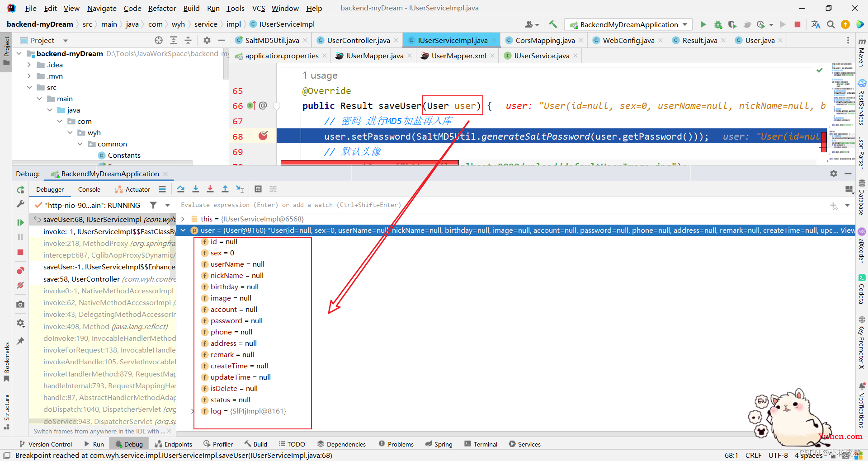Screen dimensions: 868x461
Task: Click Force Step Into red arrow
Action: (210, 189)
